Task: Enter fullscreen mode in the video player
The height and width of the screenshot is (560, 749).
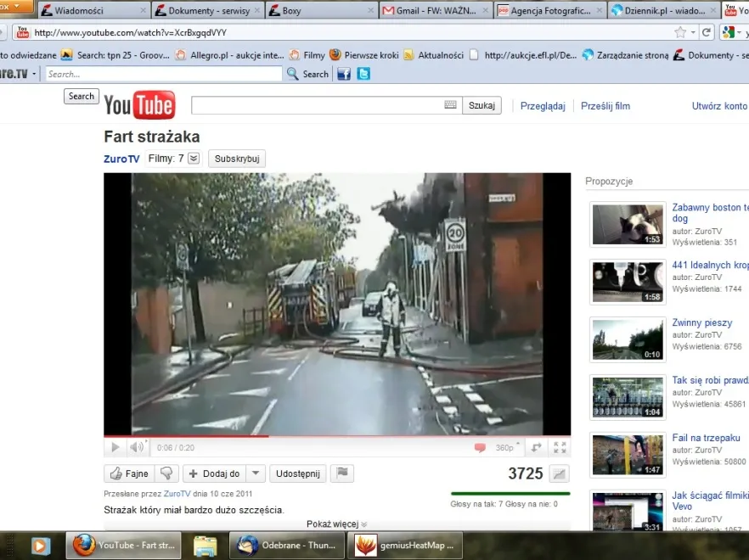Action: click(559, 447)
